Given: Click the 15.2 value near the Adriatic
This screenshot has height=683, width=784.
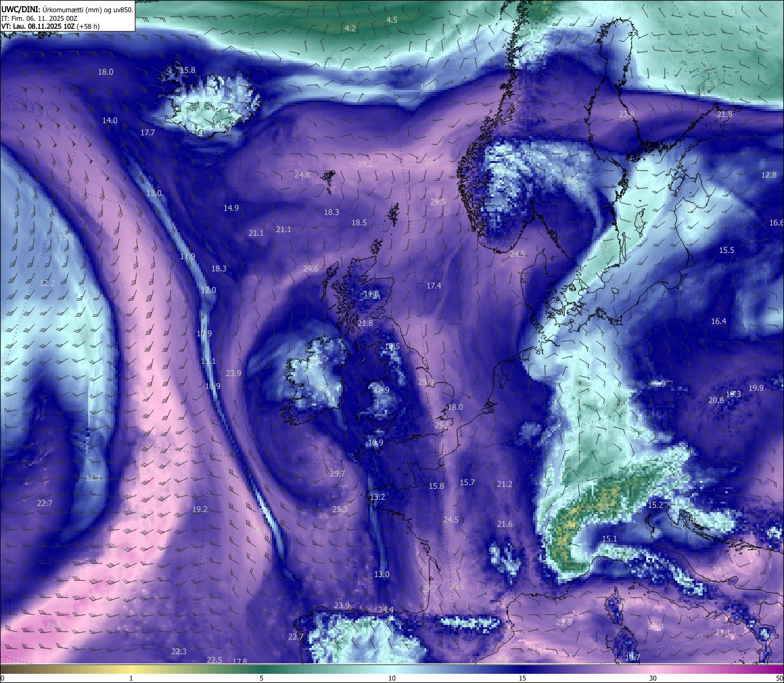Looking at the screenshot, I should [x=655, y=505].
